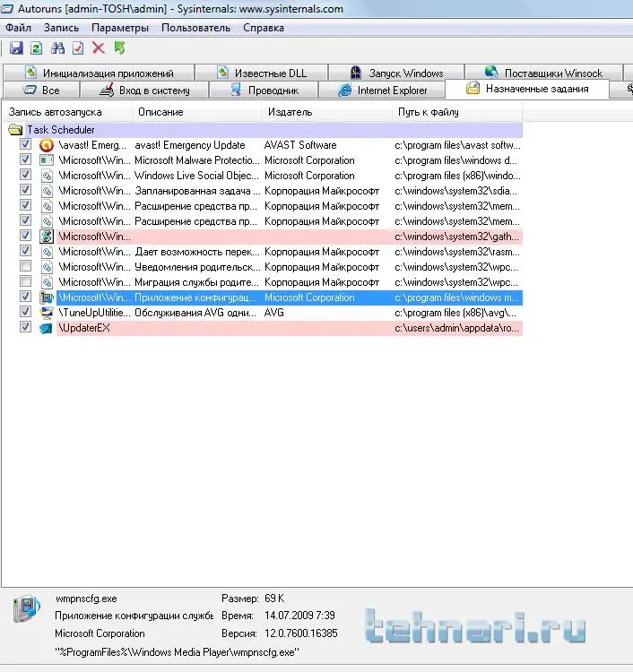Click the Find binoculars icon

[57, 48]
